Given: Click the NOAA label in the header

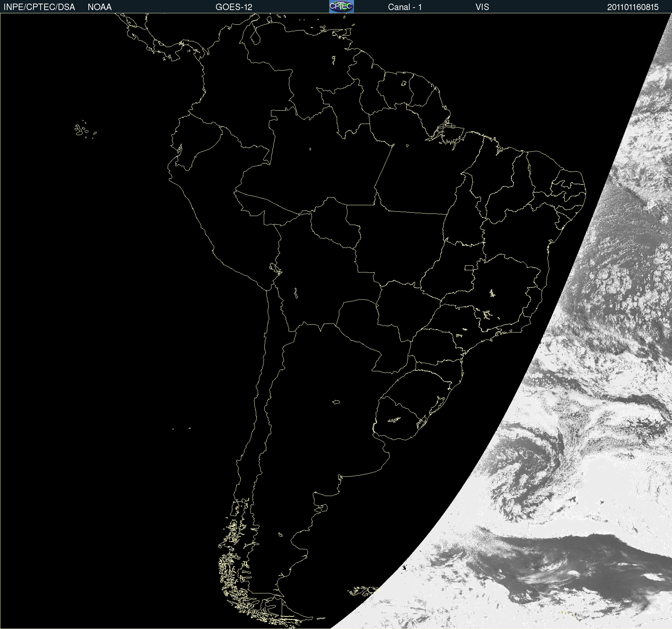Looking at the screenshot, I should (x=100, y=7).
